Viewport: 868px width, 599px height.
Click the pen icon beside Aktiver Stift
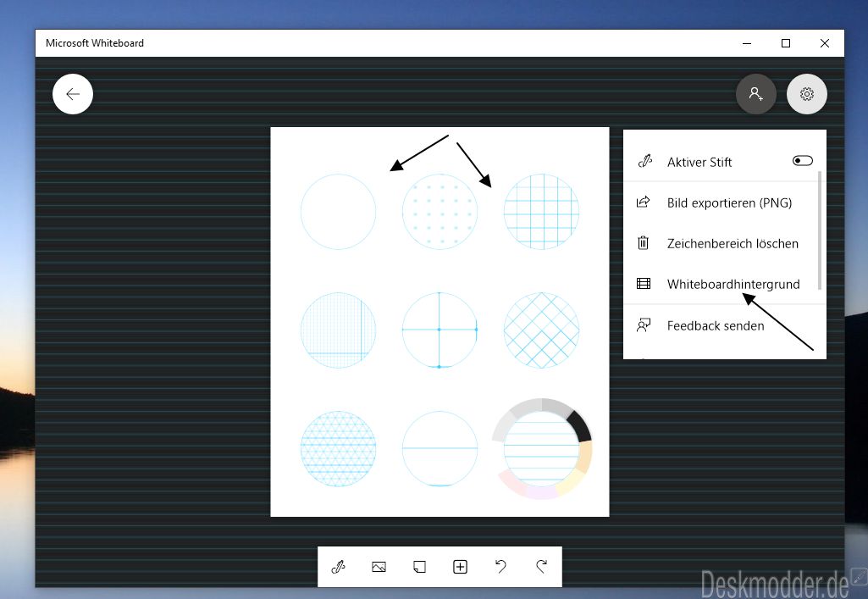(645, 161)
